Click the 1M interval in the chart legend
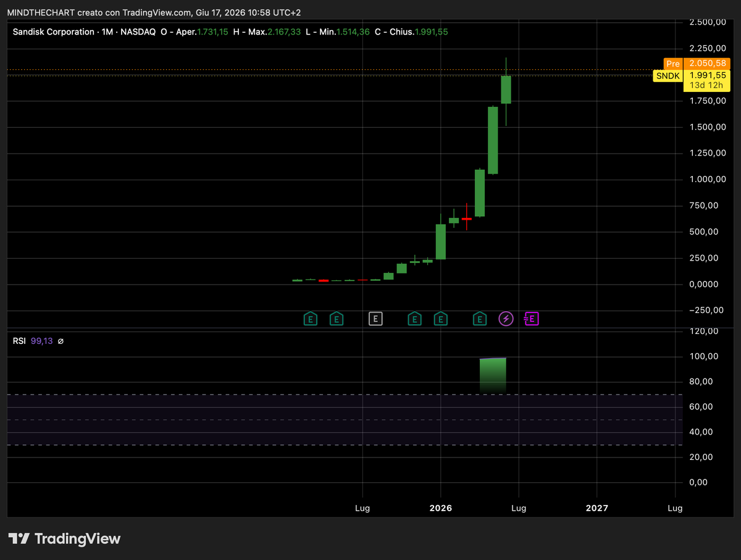 point(107,31)
